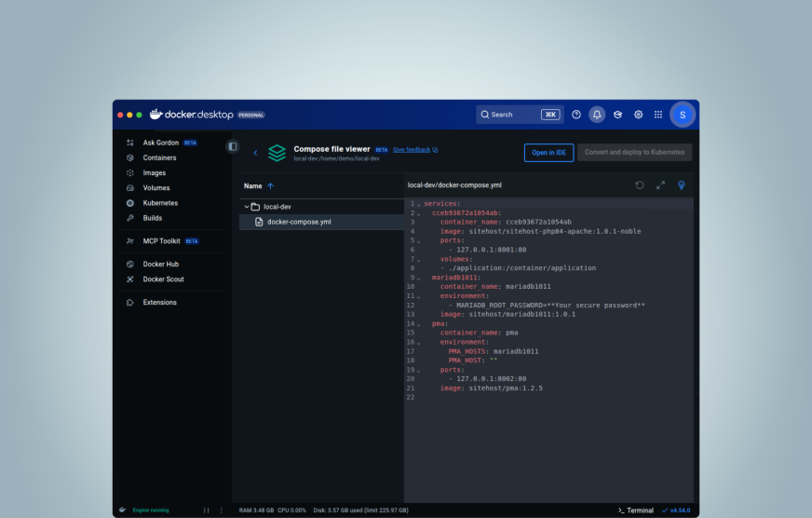Go back using the left chevron arrow

[x=255, y=153]
